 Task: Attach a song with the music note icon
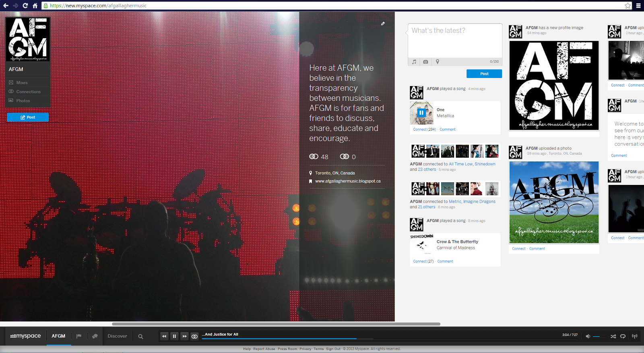tap(414, 62)
